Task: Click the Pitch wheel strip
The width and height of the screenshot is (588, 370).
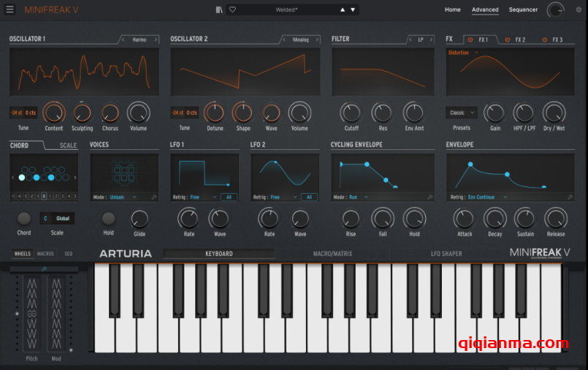Action: 32,314
